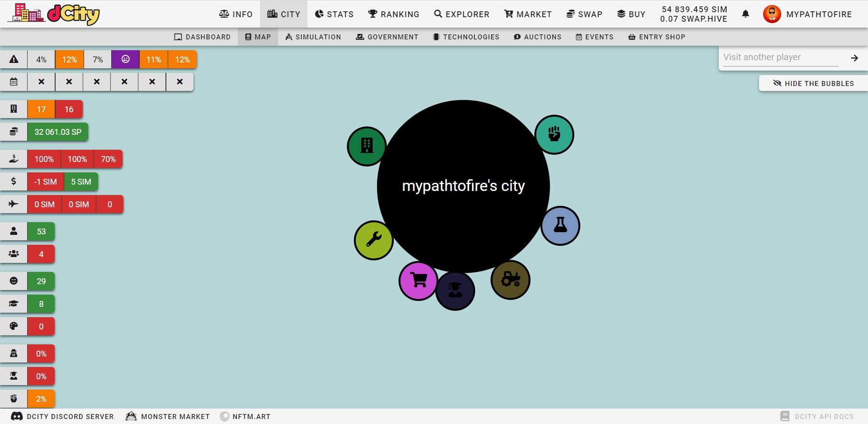This screenshot has width=868, height=424.
Task: Click the smiley popularity icon
Action: point(14,281)
